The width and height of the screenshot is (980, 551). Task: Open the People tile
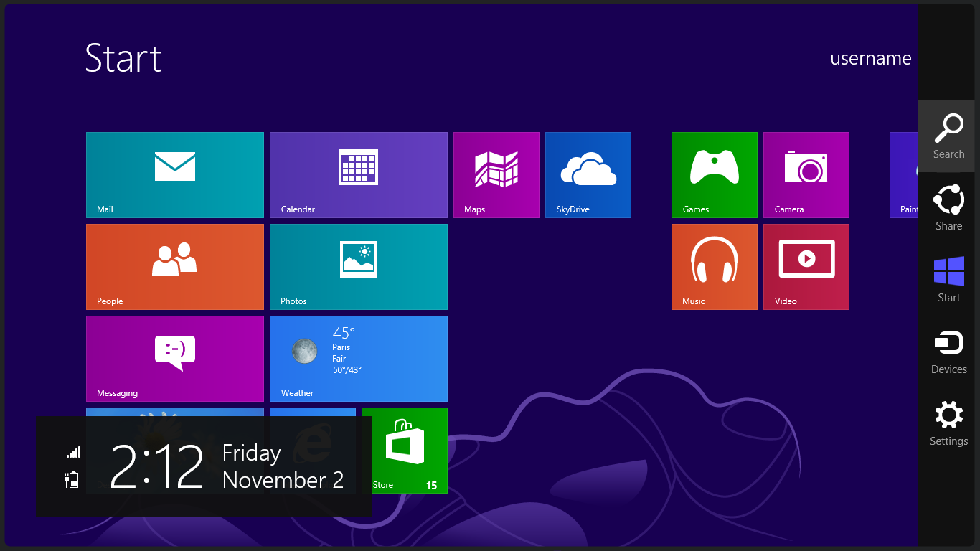click(175, 267)
